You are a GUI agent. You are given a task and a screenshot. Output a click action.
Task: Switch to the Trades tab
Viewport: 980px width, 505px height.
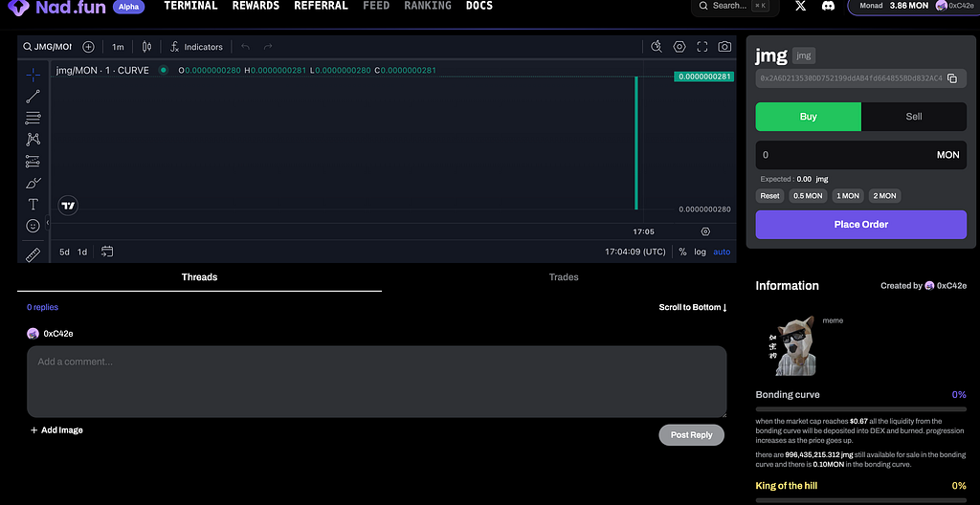[564, 276]
